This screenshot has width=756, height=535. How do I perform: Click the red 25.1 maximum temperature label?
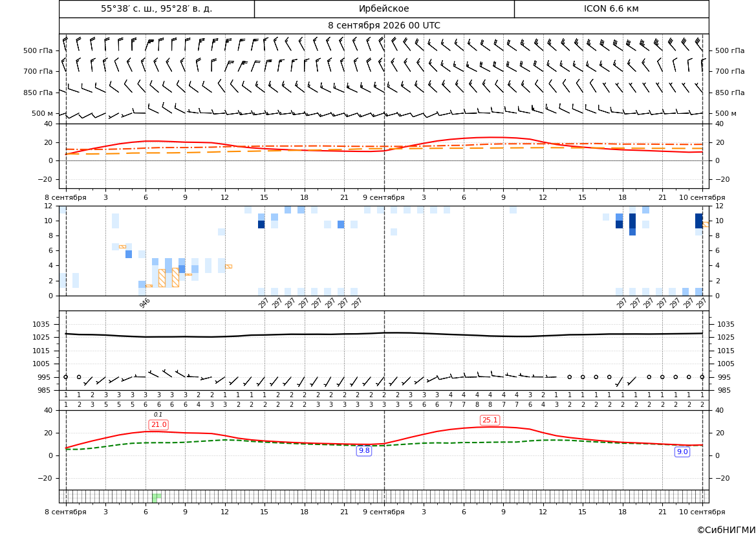tap(490, 420)
